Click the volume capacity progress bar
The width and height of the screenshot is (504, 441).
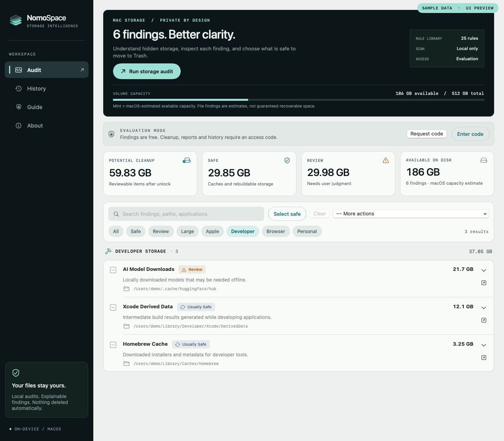pos(298,100)
